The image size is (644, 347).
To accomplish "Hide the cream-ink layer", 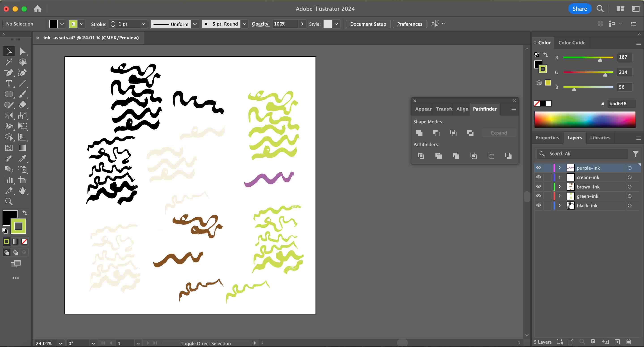I will pos(539,177).
